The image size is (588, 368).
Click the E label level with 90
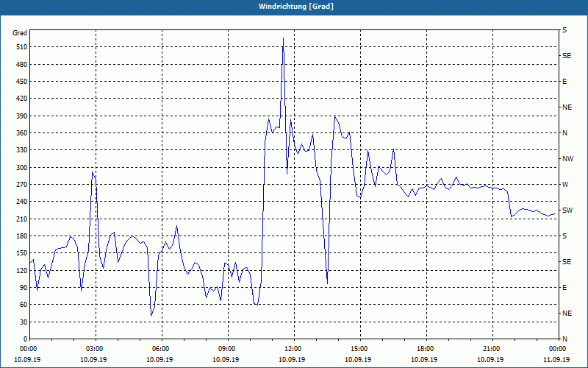pos(564,288)
